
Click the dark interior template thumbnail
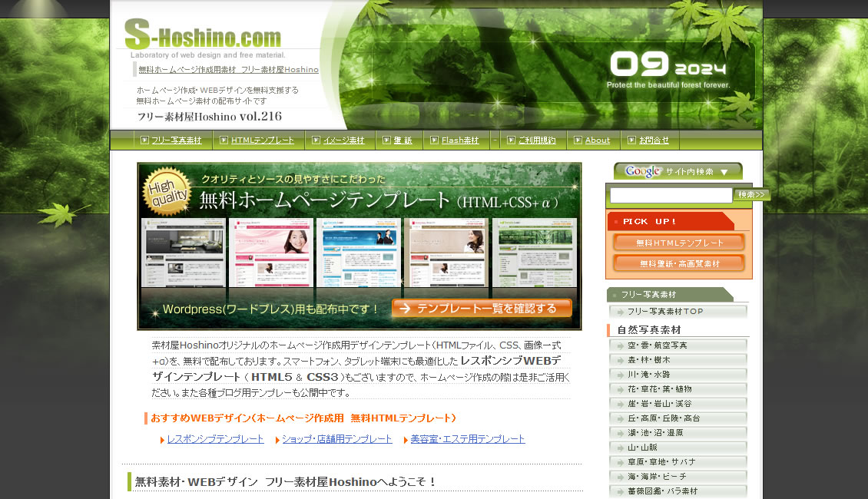click(184, 253)
